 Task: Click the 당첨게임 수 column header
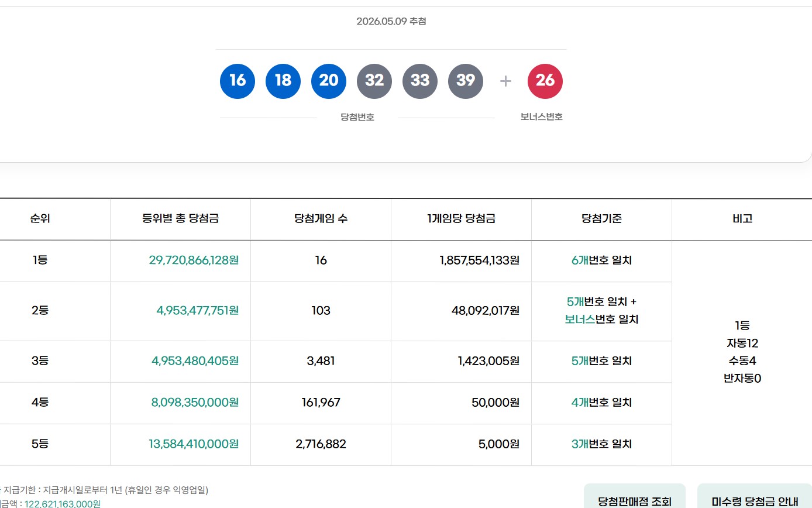point(321,219)
